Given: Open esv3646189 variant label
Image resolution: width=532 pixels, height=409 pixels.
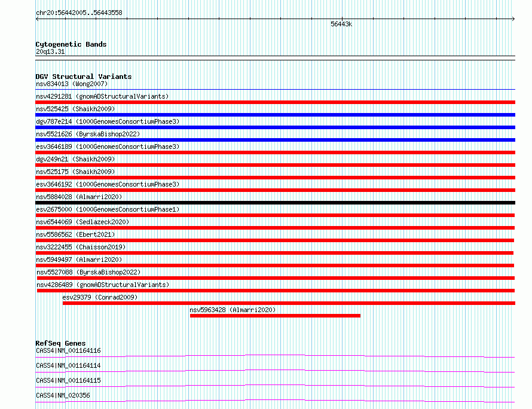Looking at the screenshot, I should [x=108, y=146].
